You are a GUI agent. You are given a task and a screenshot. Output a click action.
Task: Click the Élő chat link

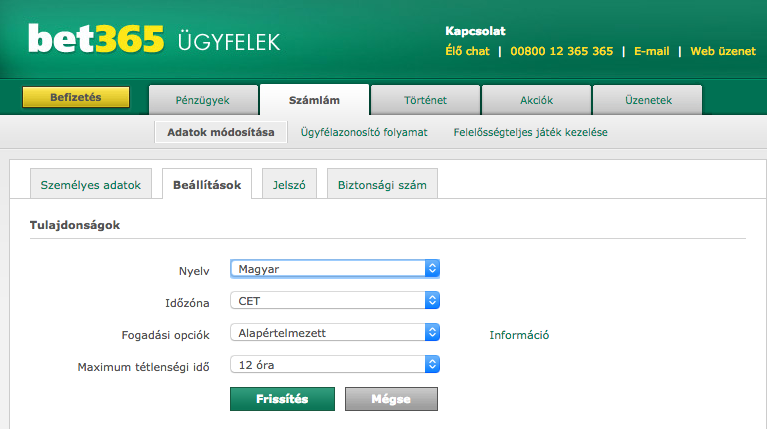pyautogui.click(x=467, y=51)
